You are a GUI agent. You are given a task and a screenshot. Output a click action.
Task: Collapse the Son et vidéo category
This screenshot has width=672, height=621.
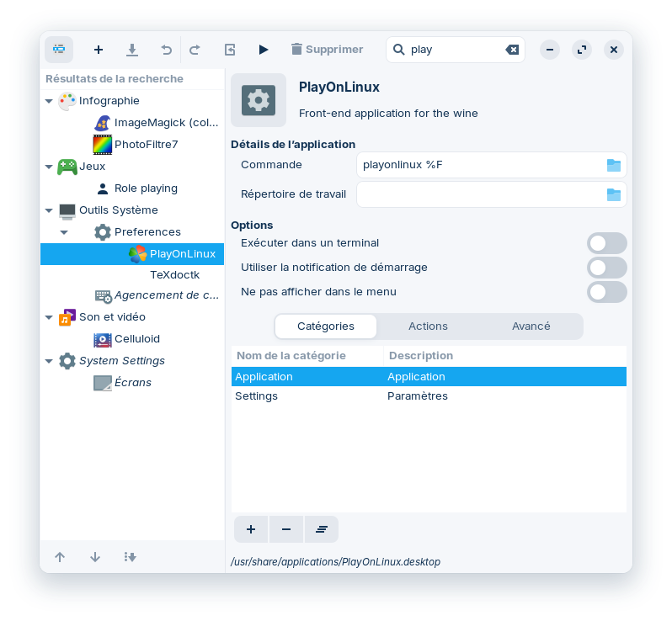49,317
